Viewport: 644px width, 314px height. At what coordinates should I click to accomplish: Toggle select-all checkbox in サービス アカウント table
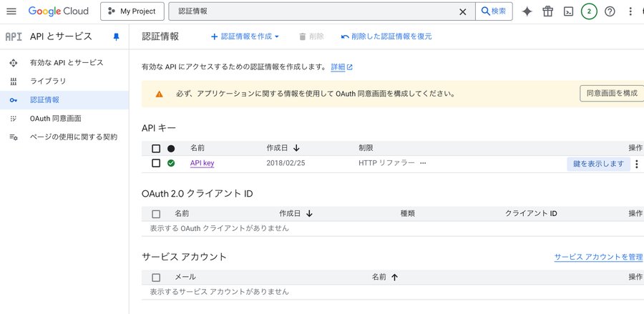pos(156,277)
